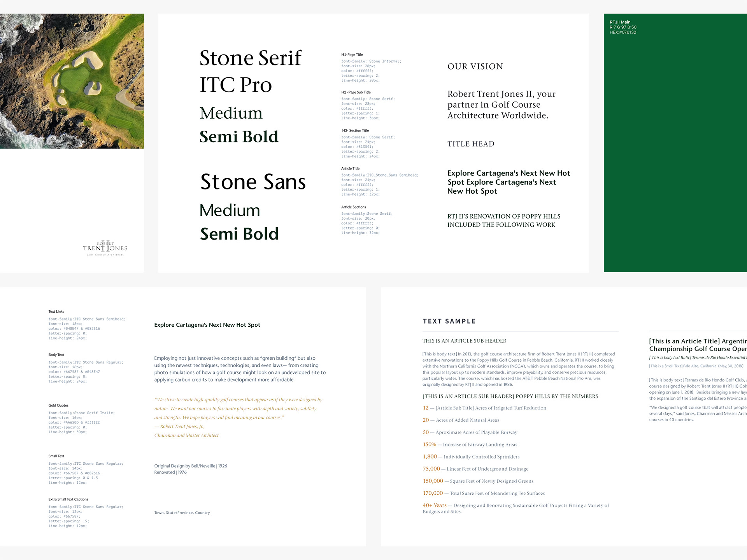Click the 'HEX:#076132' color value text
The image size is (747, 560).
tap(623, 32)
